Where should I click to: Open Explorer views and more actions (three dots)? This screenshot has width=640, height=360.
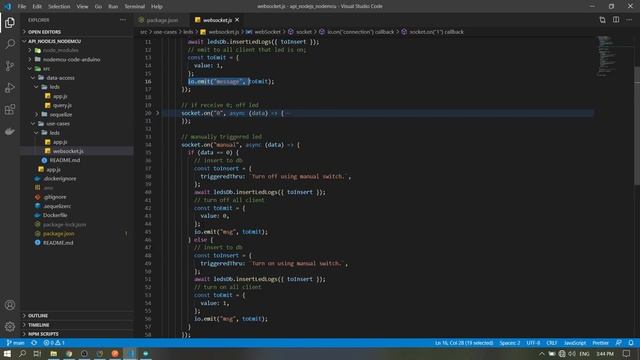123,20
